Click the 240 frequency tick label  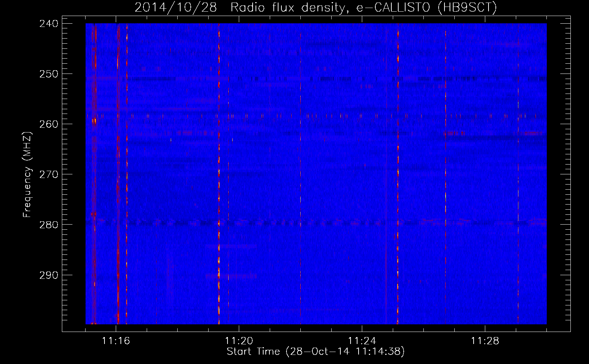click(x=49, y=24)
